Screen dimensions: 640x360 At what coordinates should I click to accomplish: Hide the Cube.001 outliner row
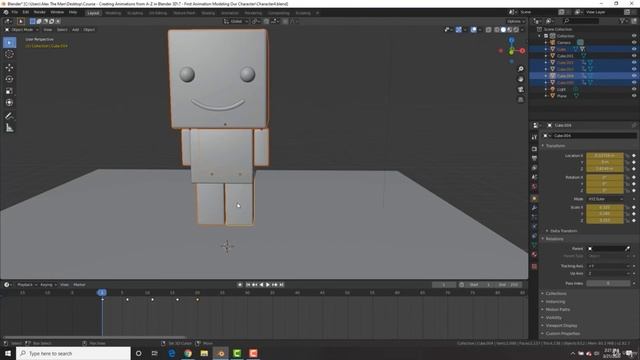coord(634,56)
